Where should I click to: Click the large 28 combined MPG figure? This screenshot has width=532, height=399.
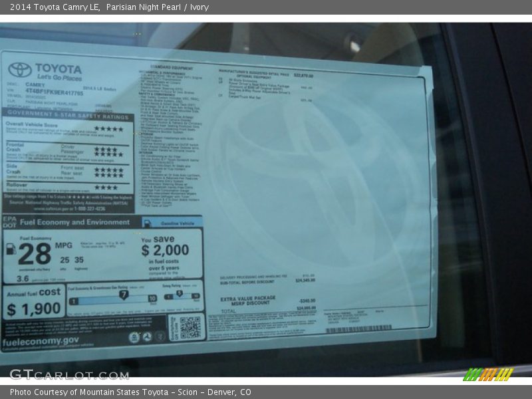(x=35, y=255)
